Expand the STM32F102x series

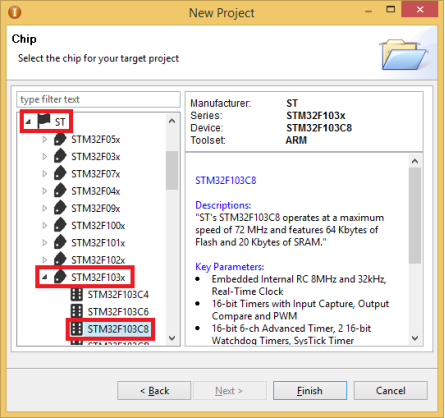(x=45, y=260)
